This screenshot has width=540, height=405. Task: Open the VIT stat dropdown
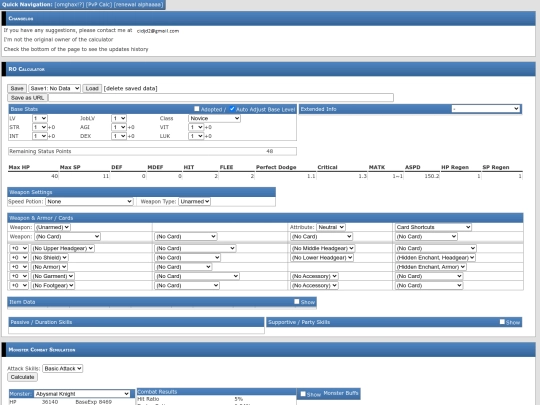coord(196,127)
